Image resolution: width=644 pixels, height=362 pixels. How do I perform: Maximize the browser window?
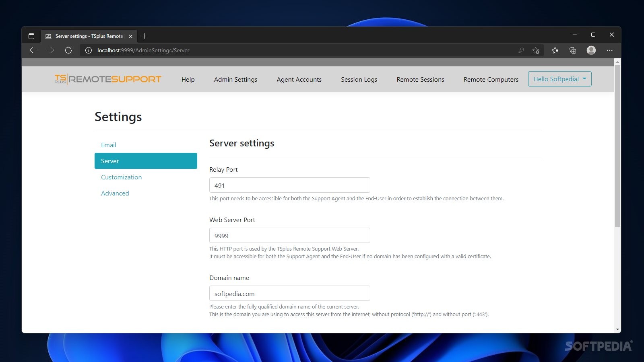click(593, 35)
